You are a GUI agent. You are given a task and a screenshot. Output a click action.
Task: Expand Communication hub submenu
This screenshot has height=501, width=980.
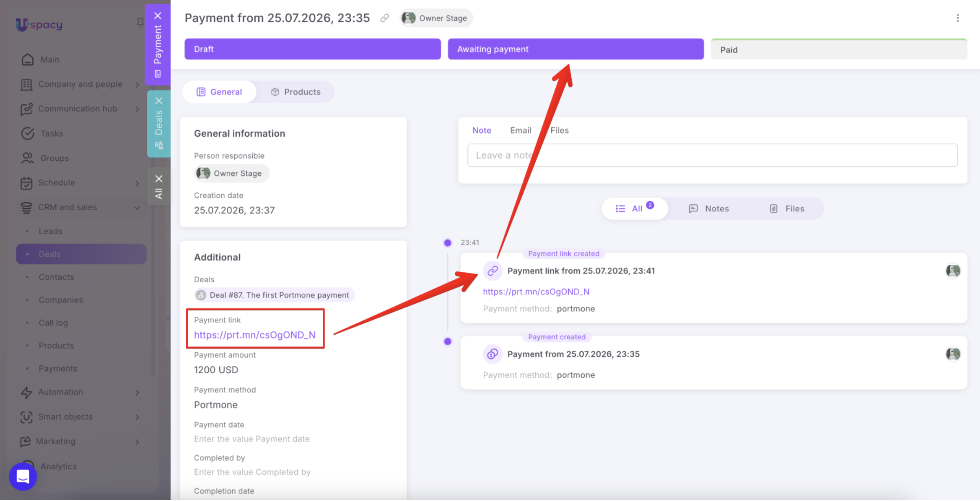pyautogui.click(x=137, y=109)
